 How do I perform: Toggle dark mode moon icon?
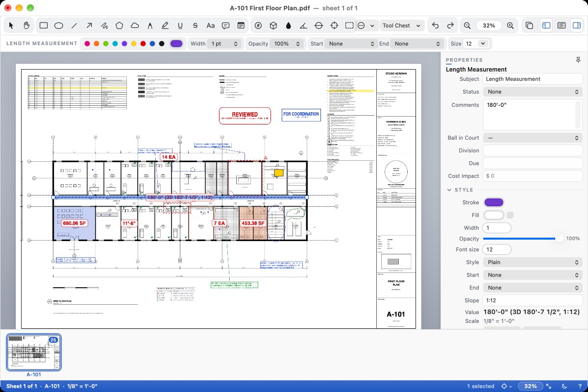564,386
